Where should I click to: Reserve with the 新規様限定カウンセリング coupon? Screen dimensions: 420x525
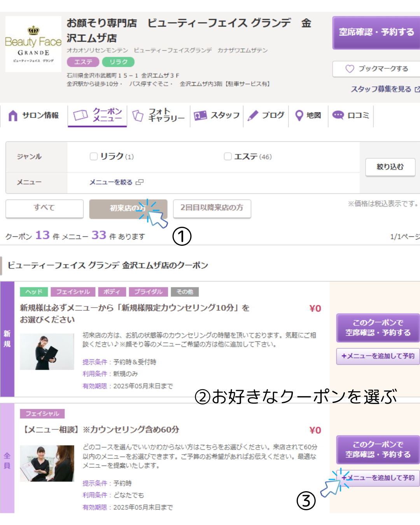click(378, 328)
